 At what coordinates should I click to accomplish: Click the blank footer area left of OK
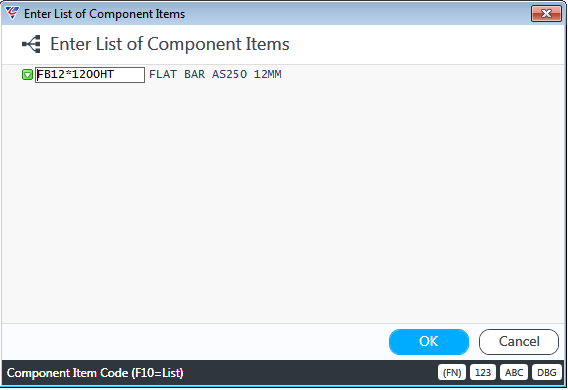point(196,341)
